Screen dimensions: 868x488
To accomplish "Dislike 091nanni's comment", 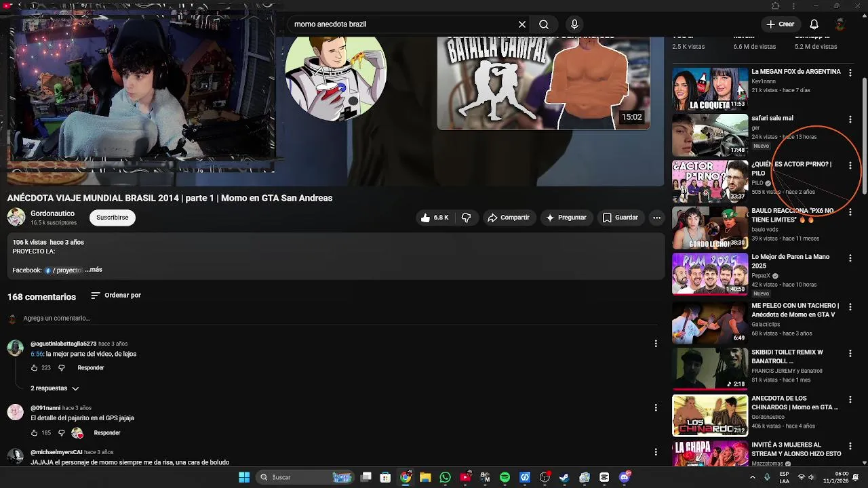I will tap(61, 433).
